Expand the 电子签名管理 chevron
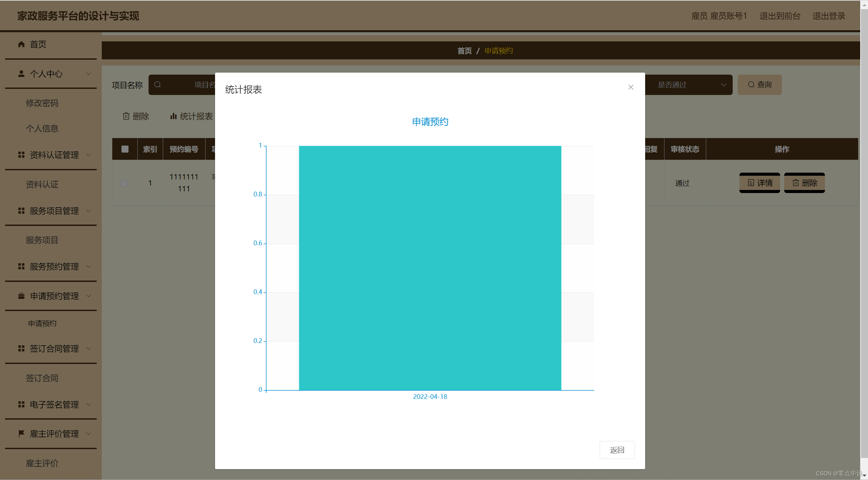 pyautogui.click(x=89, y=404)
